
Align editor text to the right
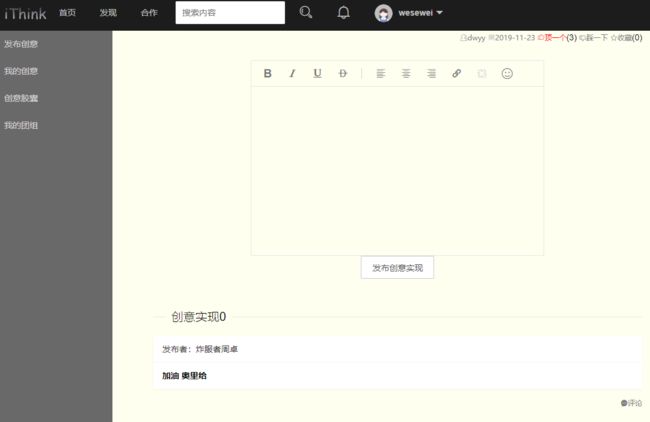point(431,73)
